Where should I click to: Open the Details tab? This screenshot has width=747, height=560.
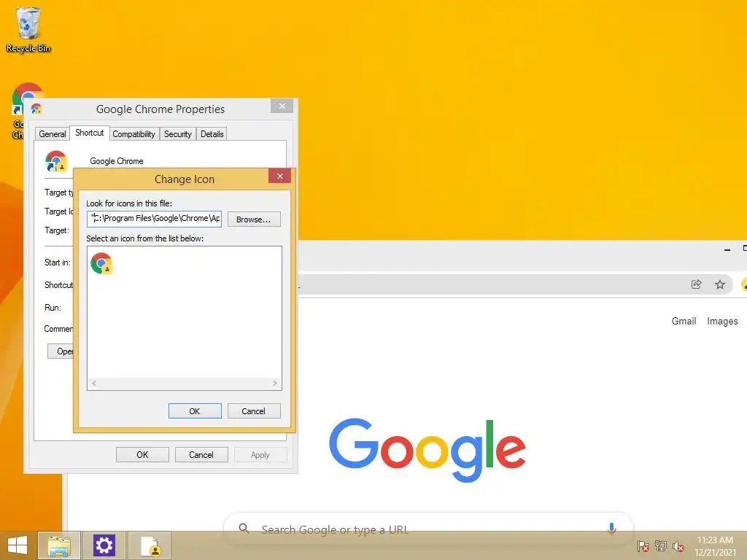pyautogui.click(x=212, y=134)
